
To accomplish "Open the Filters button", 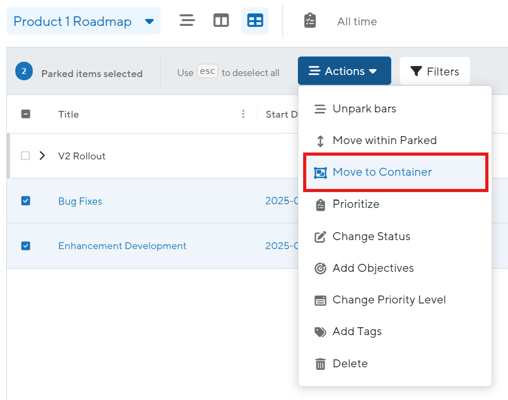I will (x=435, y=71).
